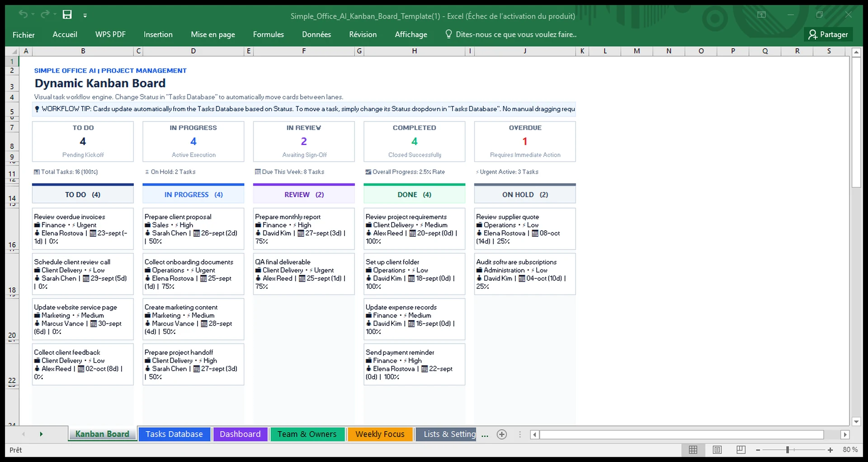Open the Accueil ribbon tab
The image size is (868, 462).
pos(65,34)
